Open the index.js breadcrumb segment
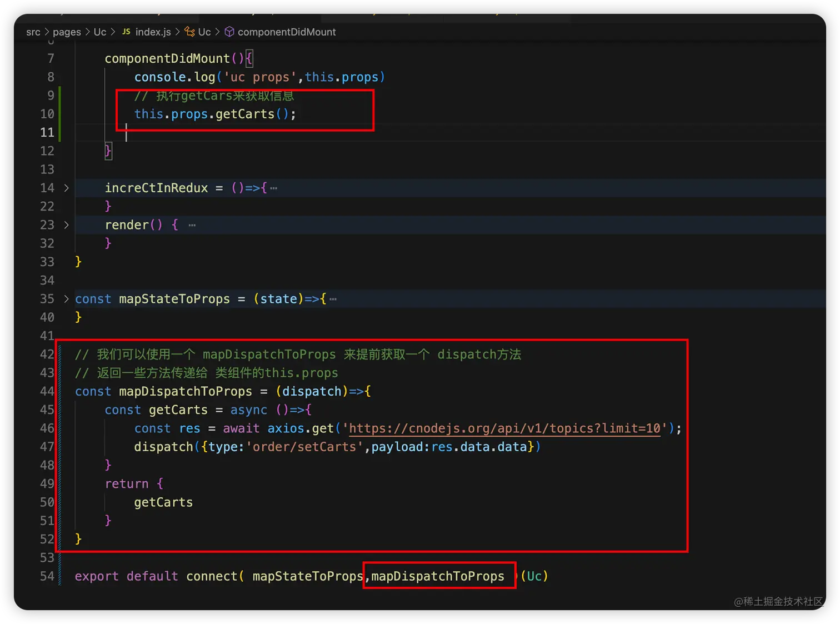 (153, 32)
